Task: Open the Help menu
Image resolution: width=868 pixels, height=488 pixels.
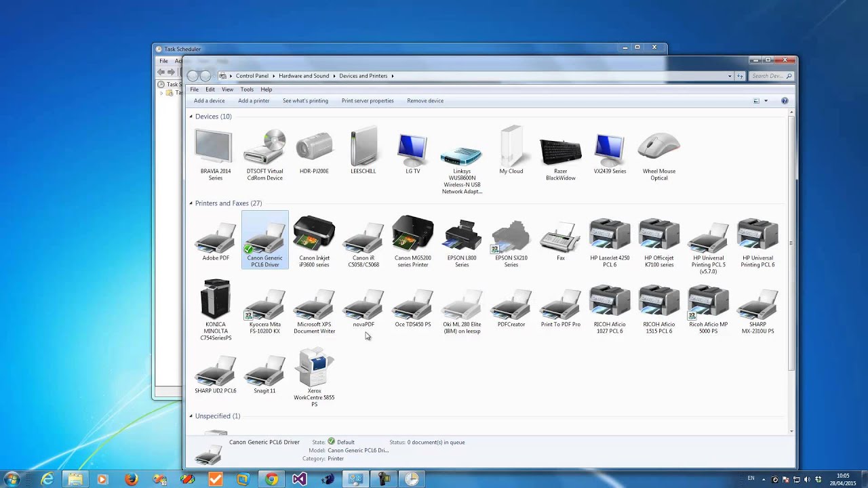Action: point(267,89)
